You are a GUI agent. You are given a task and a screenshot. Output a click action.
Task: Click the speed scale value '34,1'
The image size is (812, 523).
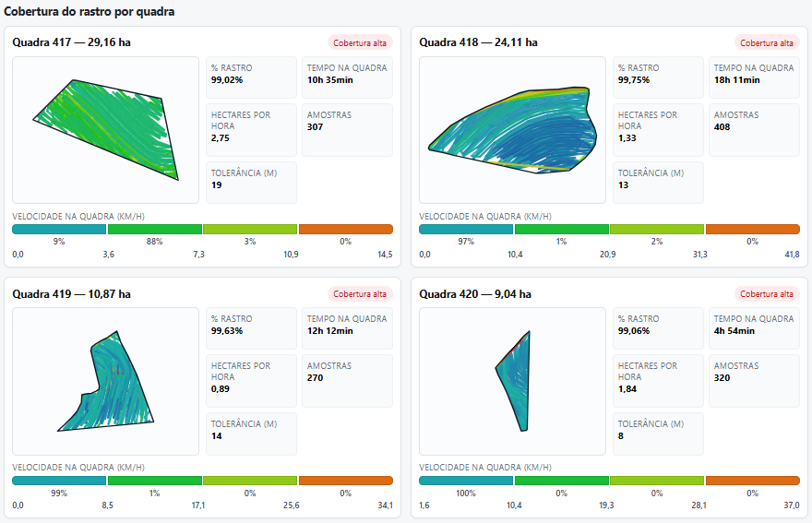(x=386, y=505)
